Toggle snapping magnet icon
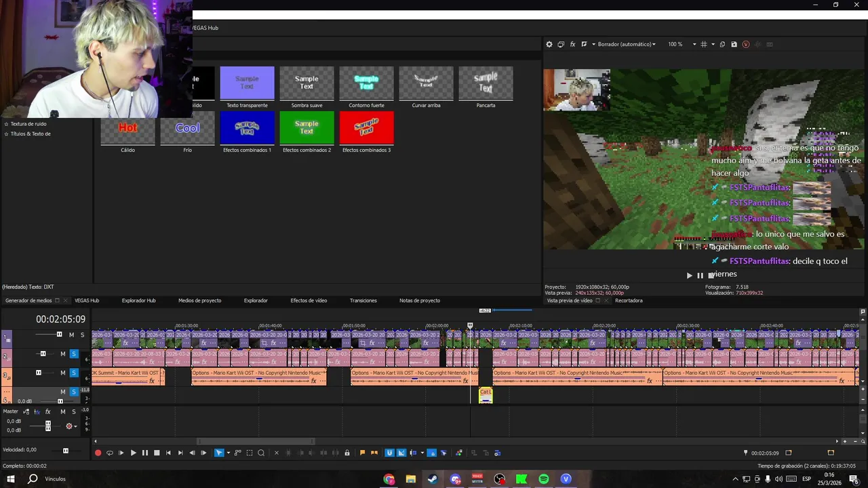Image resolution: width=868 pixels, height=488 pixels. (390, 453)
